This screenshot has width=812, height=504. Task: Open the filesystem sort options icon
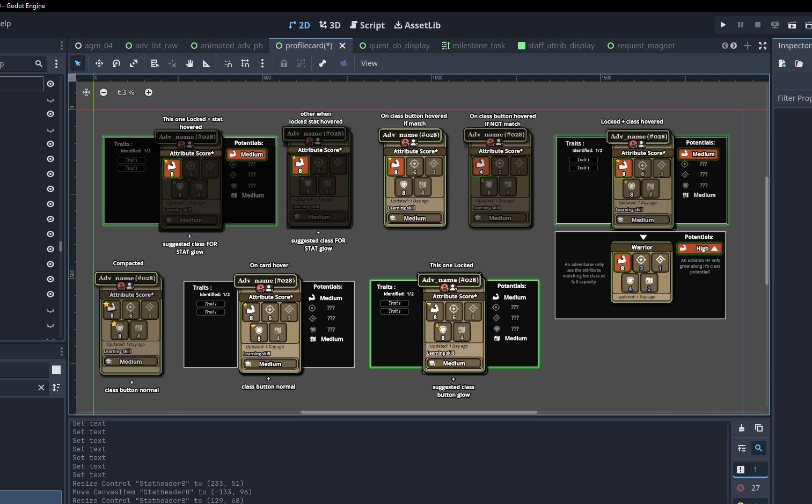(56, 388)
